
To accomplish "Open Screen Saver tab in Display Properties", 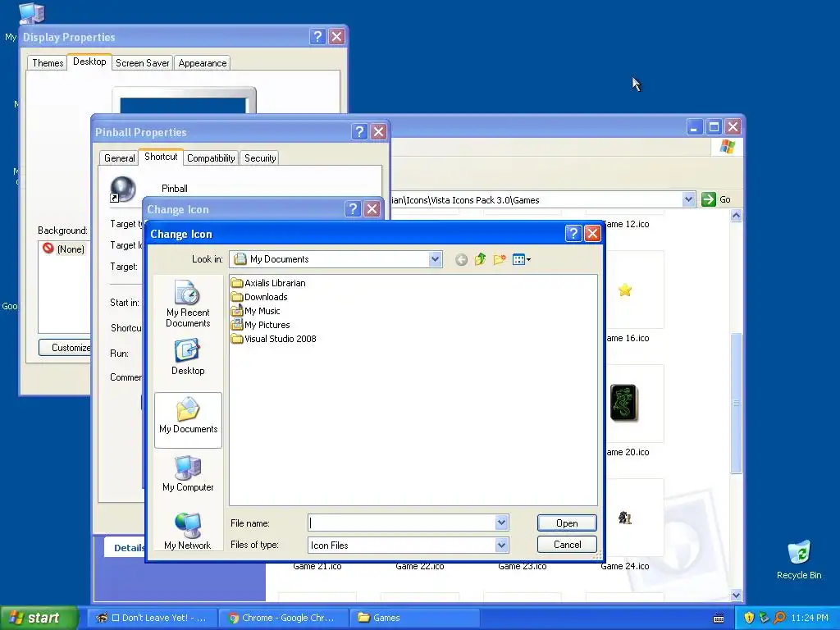I will pos(143,62).
